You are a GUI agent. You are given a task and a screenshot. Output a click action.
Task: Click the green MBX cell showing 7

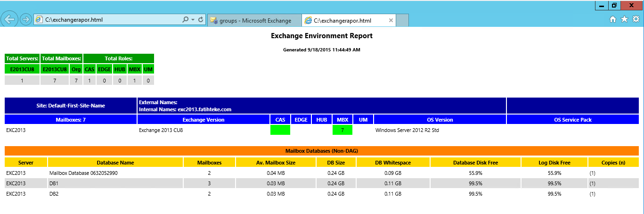coord(342,130)
